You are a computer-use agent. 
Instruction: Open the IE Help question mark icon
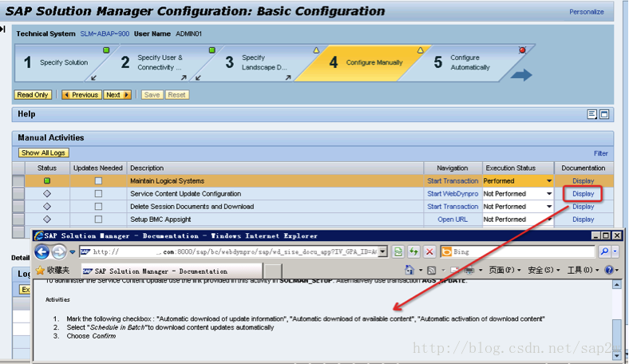coord(609,270)
